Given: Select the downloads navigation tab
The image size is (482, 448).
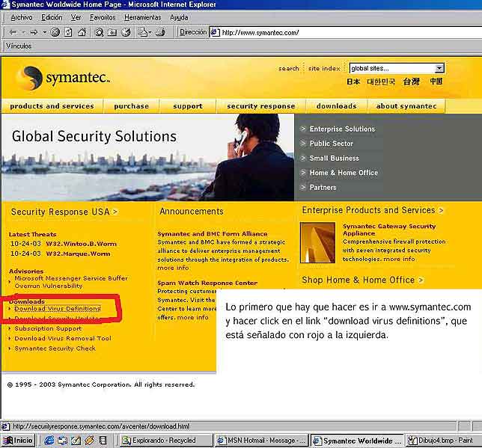Looking at the screenshot, I should coord(337,106).
